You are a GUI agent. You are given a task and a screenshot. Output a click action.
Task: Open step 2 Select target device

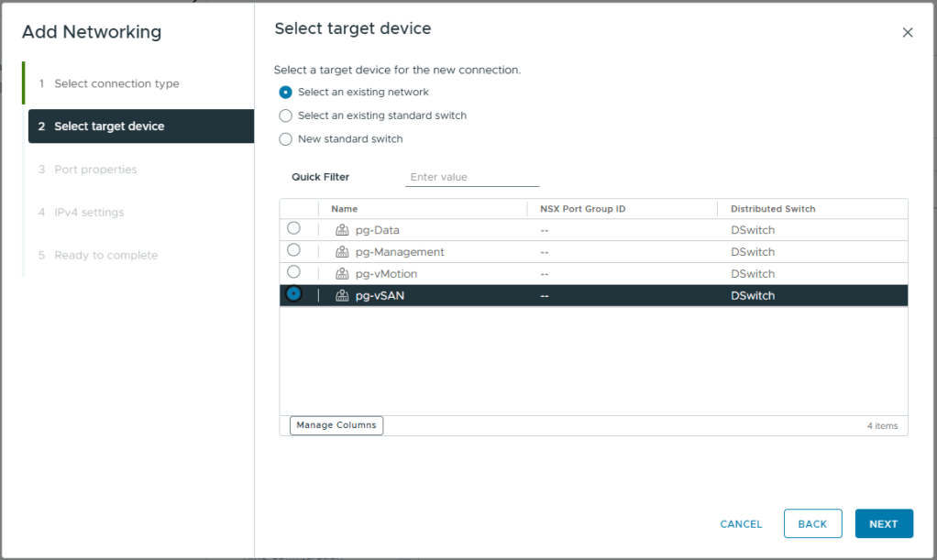[109, 126]
